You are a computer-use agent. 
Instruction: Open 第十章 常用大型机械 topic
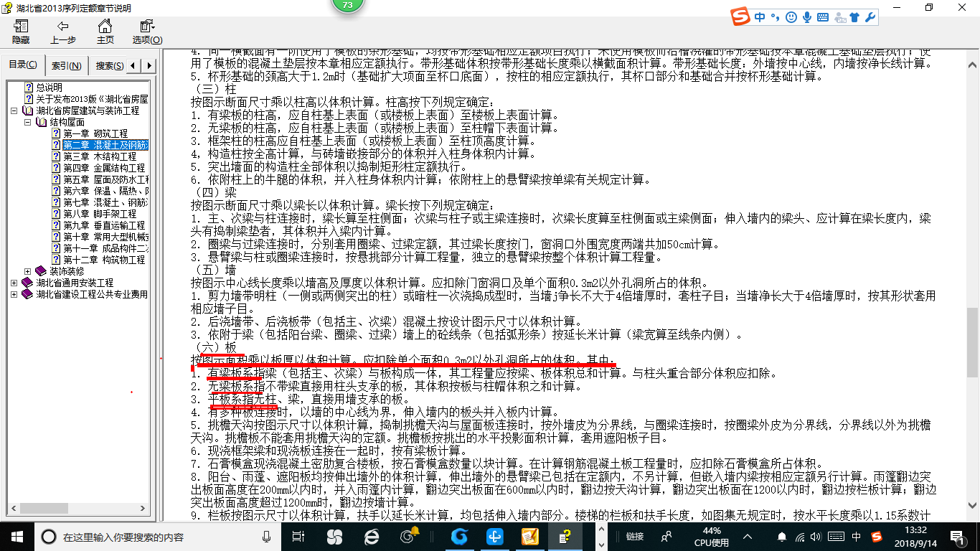coord(105,237)
